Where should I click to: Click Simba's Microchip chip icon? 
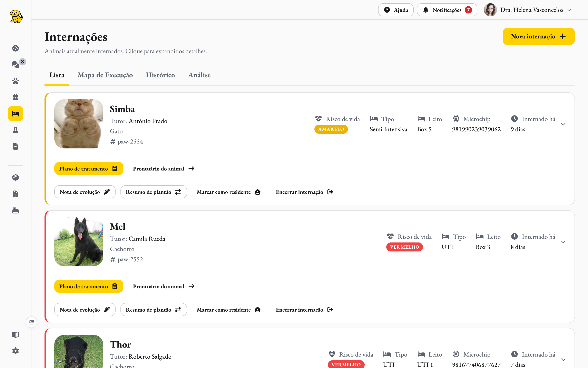[456, 119]
